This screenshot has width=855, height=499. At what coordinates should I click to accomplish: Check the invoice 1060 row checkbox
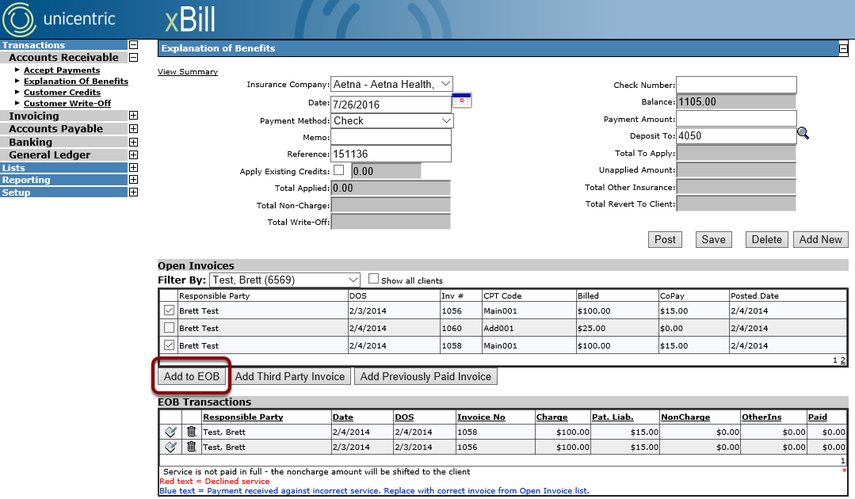tap(169, 328)
